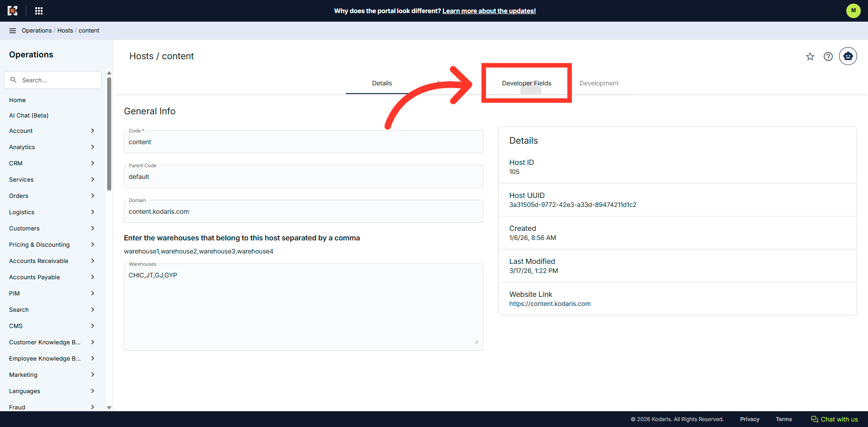
Task: Click the Parent Code input field
Action: coord(303,177)
